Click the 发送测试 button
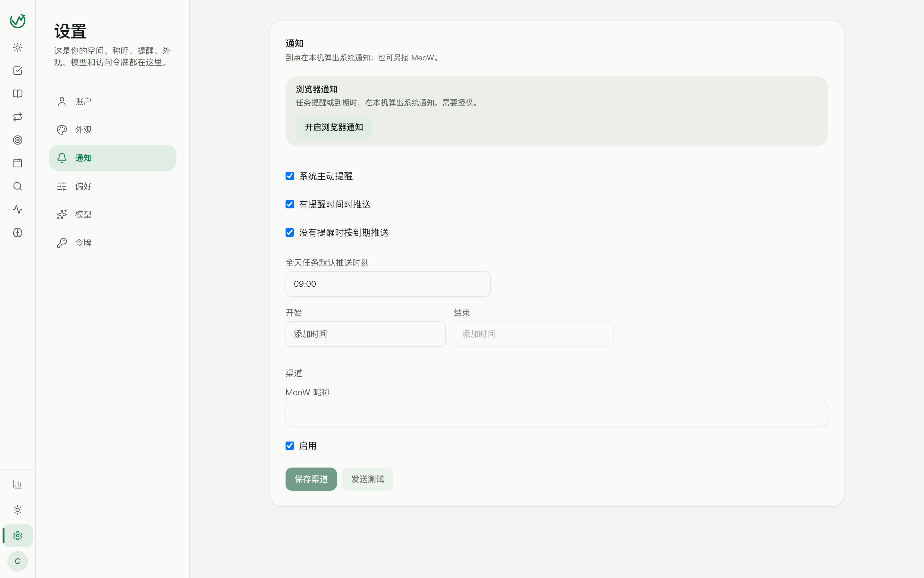 click(x=367, y=479)
